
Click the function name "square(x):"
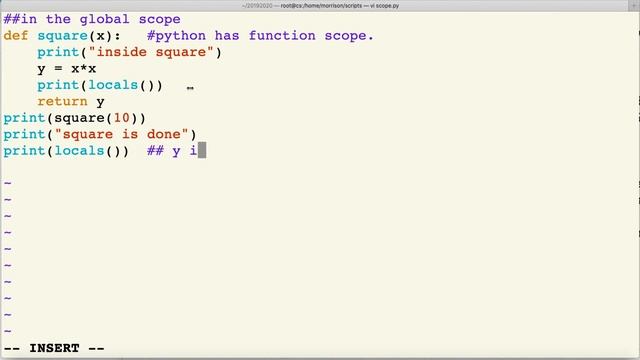[x=79, y=36]
